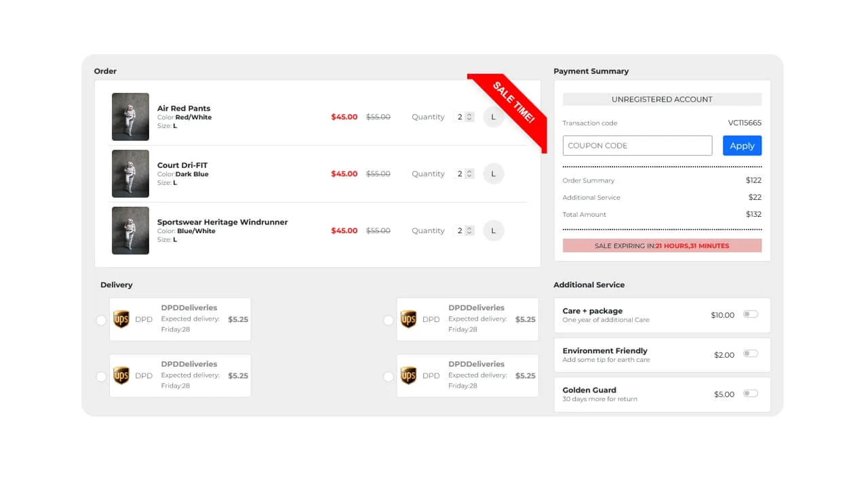868x488 pixels.
Task: Click the size L button for Air Red Pants
Action: [493, 117]
